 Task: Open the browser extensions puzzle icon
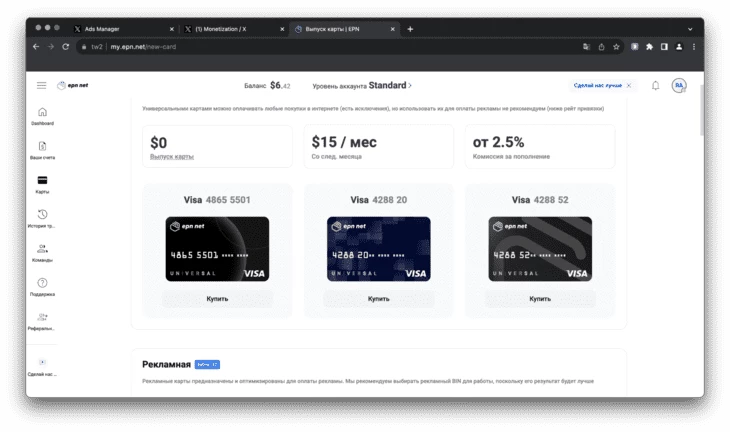649,47
